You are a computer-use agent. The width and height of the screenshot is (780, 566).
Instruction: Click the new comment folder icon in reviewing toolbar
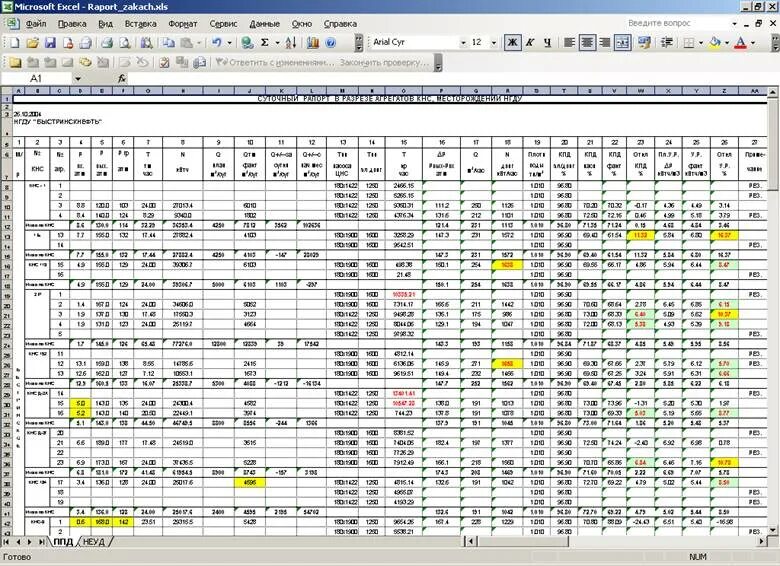tap(14, 63)
